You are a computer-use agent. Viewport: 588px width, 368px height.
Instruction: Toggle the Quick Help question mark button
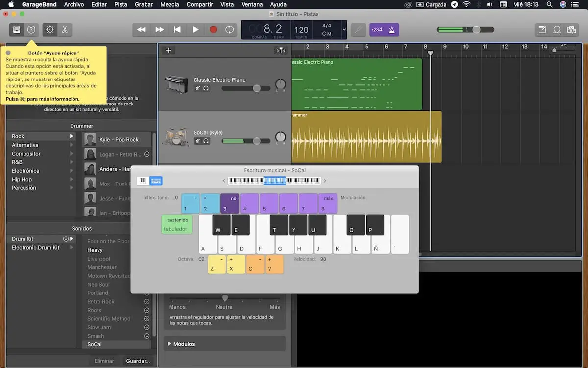pos(31,30)
